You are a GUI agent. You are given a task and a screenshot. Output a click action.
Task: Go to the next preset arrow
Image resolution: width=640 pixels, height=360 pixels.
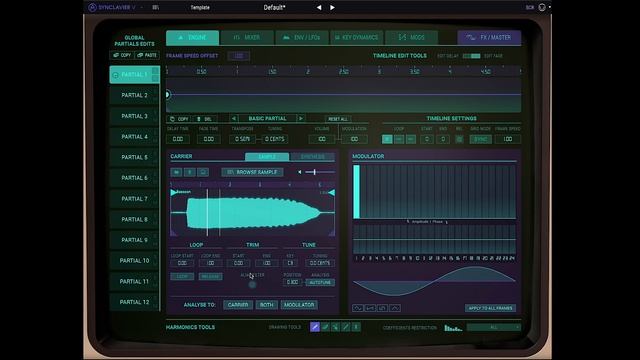click(x=332, y=7)
